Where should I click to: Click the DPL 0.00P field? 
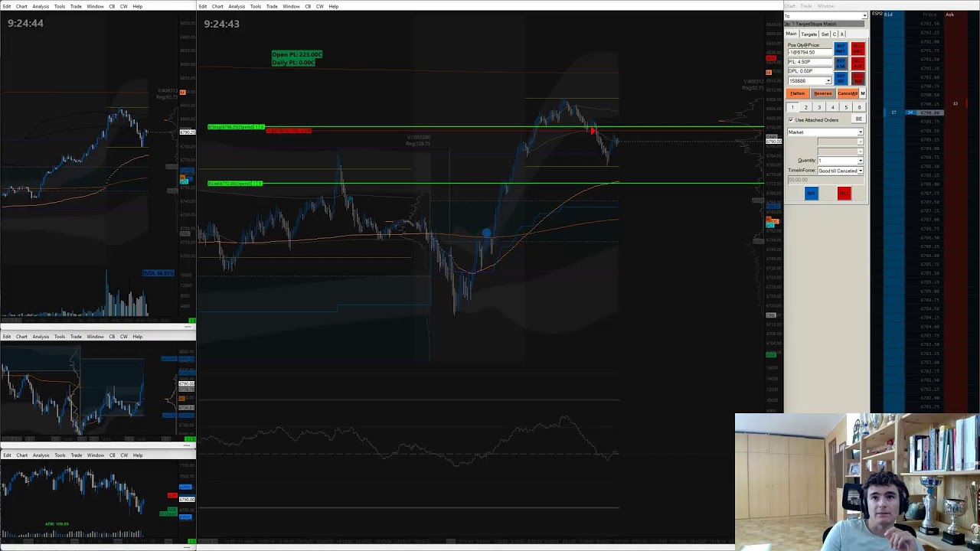pos(809,71)
